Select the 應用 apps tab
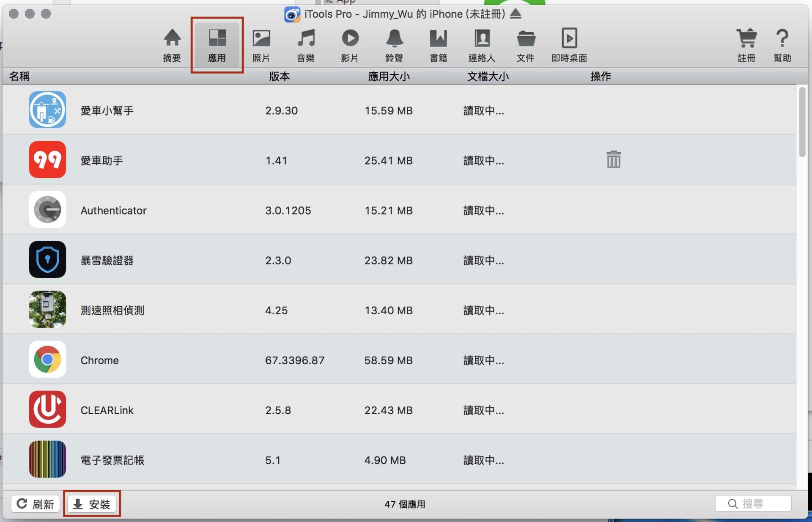The width and height of the screenshot is (812, 522). click(217, 45)
